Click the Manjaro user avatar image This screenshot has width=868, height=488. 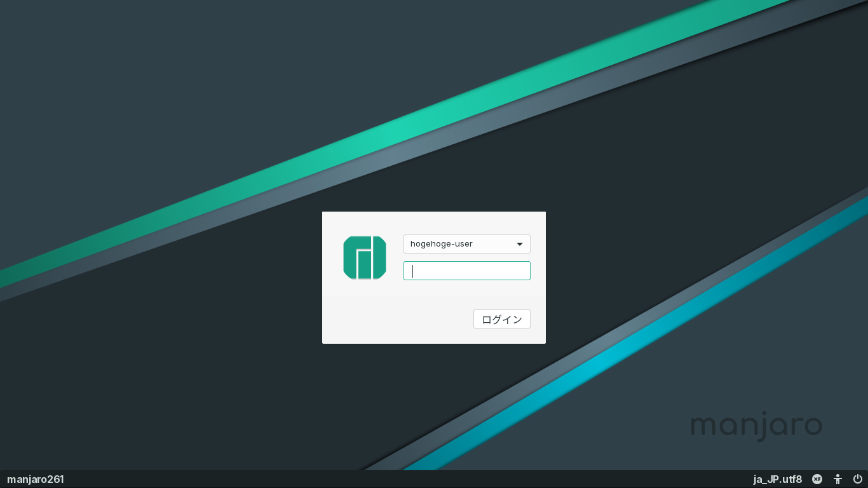(365, 257)
